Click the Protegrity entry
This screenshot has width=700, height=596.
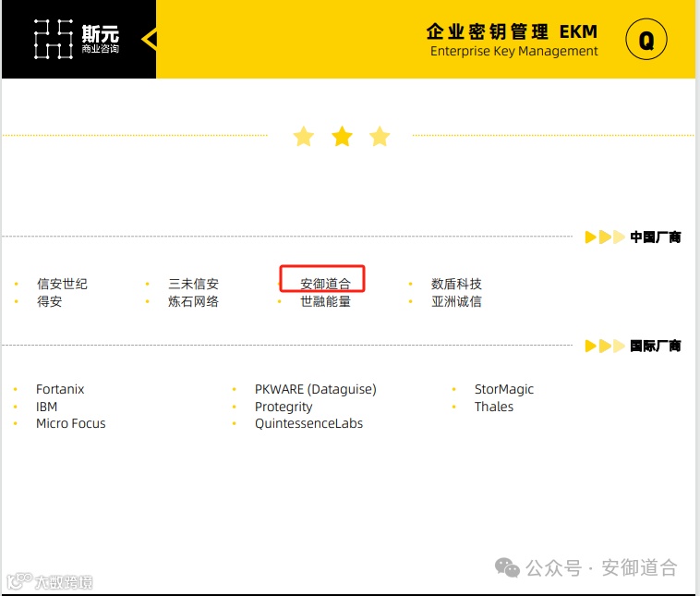(x=284, y=407)
